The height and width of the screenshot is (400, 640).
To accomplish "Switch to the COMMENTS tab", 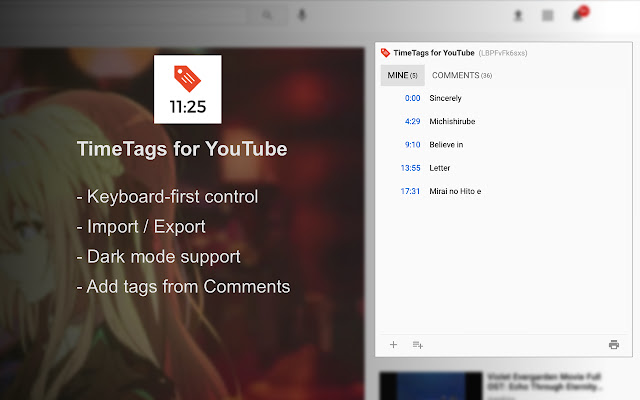I will coord(462,76).
